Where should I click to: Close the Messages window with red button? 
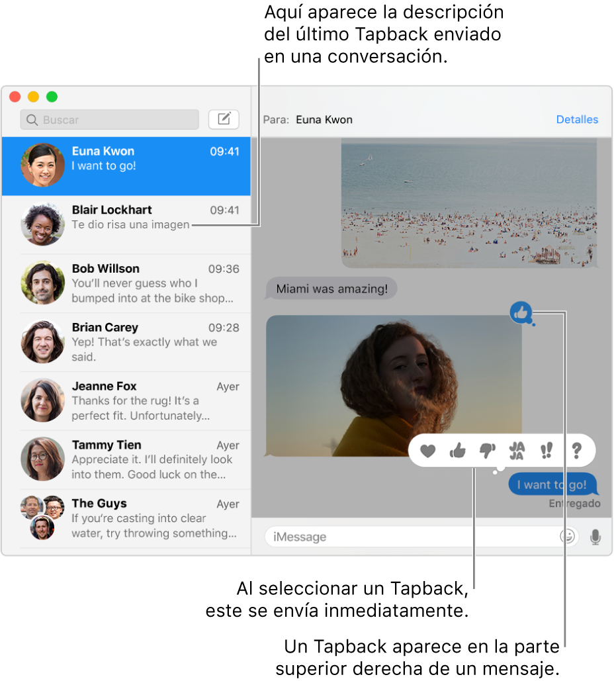point(15,97)
